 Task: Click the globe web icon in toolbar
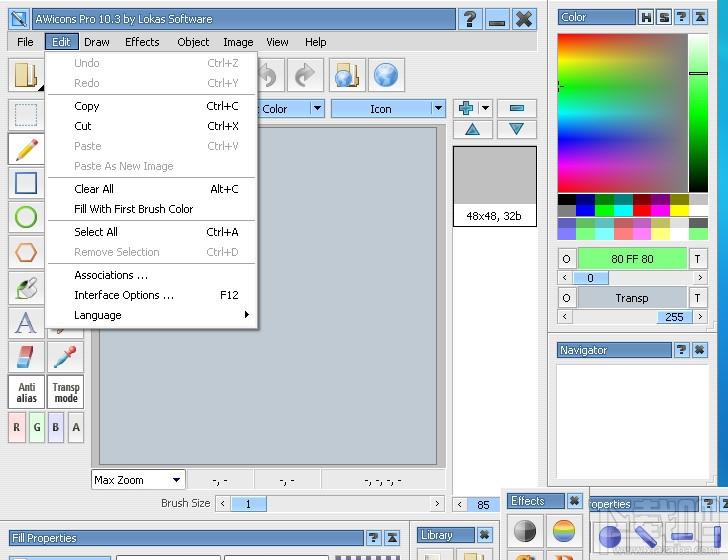386,75
